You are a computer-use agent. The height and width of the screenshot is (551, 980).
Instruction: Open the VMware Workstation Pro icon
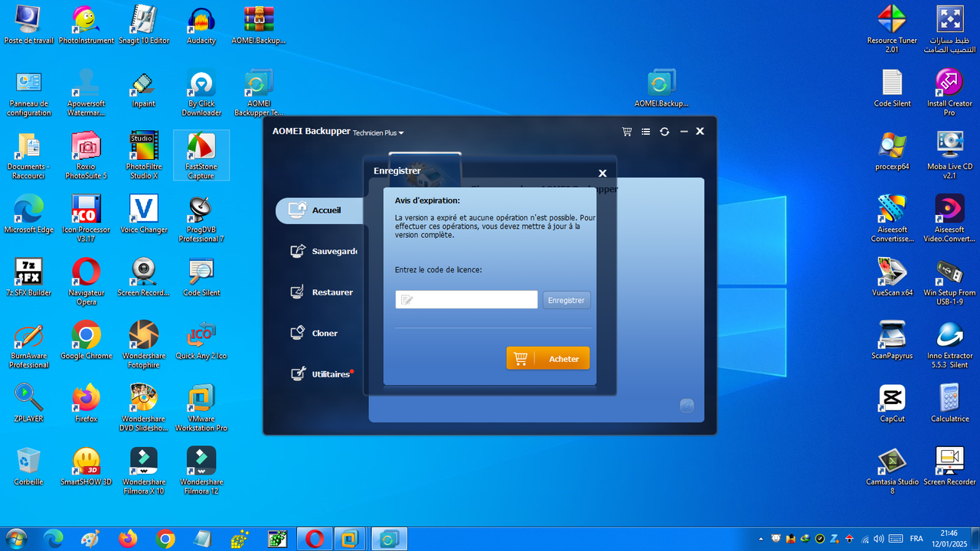click(201, 408)
